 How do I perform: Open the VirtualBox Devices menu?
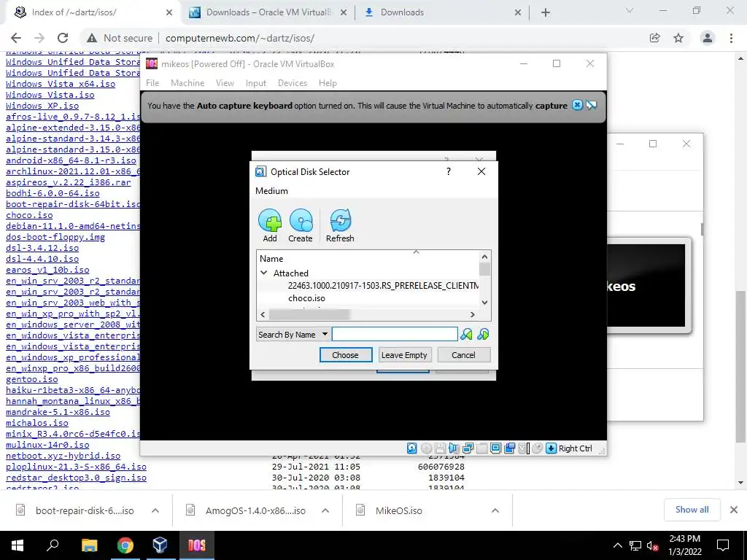tap(293, 83)
